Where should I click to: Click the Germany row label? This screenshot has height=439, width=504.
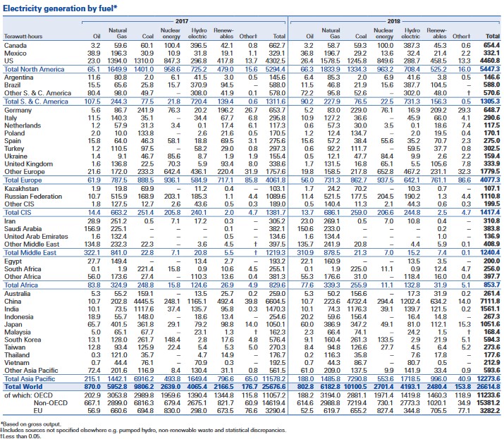[x=18, y=111]
